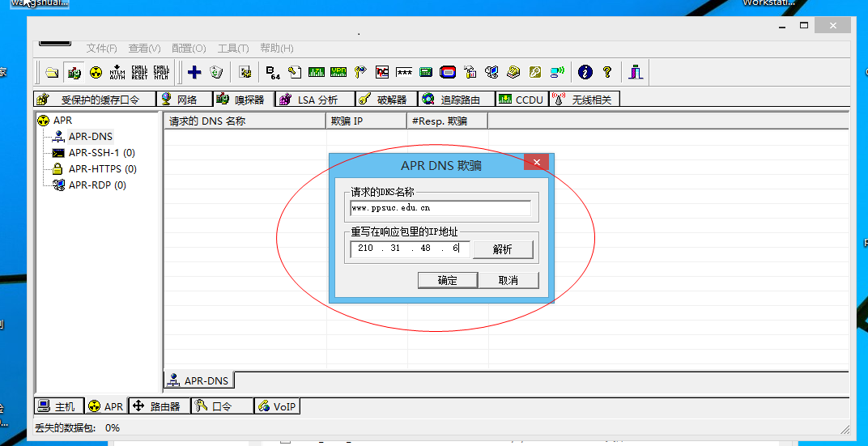Add to list with the blue plus icon
Viewport: 868px width, 446px height.
click(194, 72)
